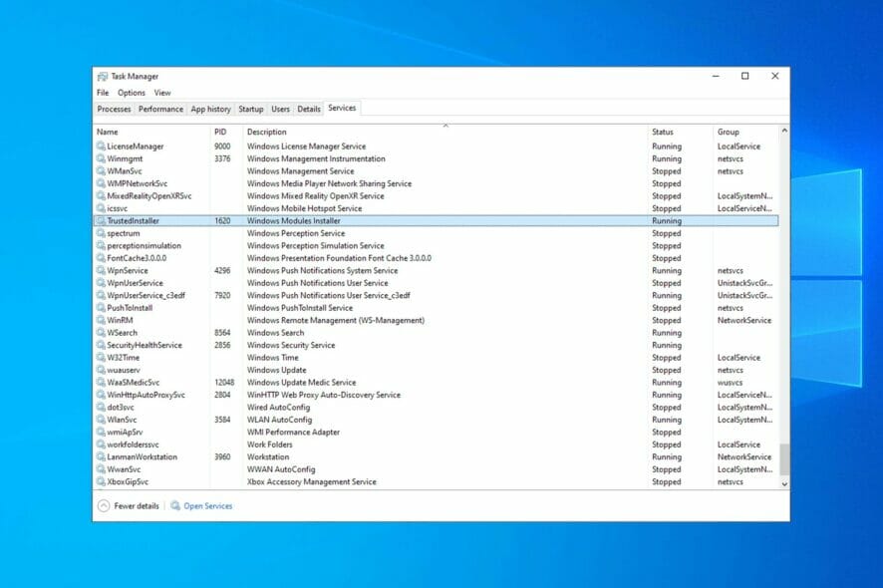Click the TrustedInstaller service gear icon
This screenshot has width=883, height=588.
click(x=101, y=221)
